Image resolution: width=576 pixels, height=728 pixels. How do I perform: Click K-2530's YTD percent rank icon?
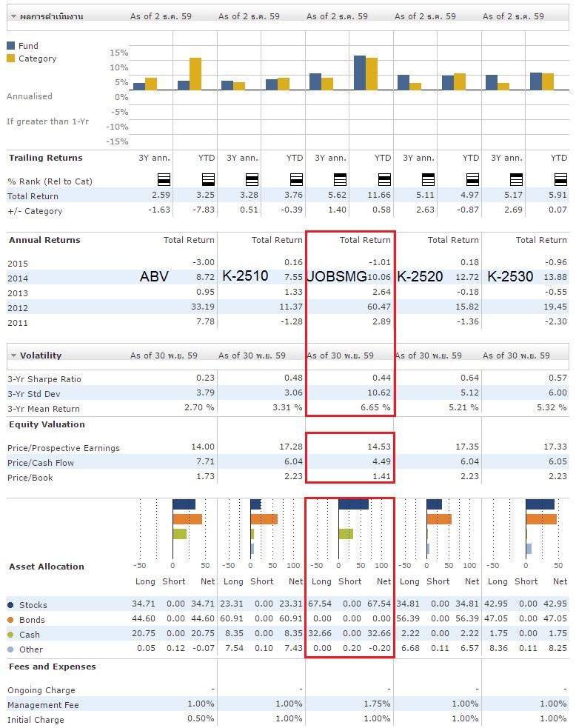pos(560,179)
